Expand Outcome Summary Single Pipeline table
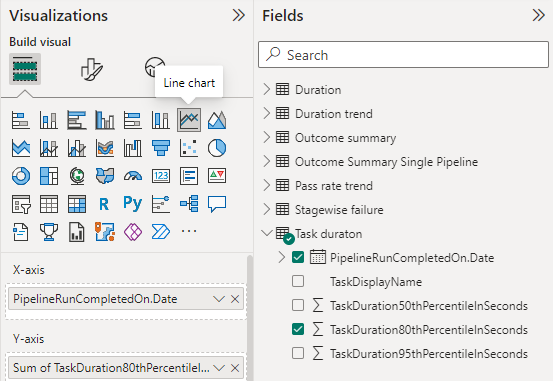Screen dimensions: 553x381 pos(267,161)
